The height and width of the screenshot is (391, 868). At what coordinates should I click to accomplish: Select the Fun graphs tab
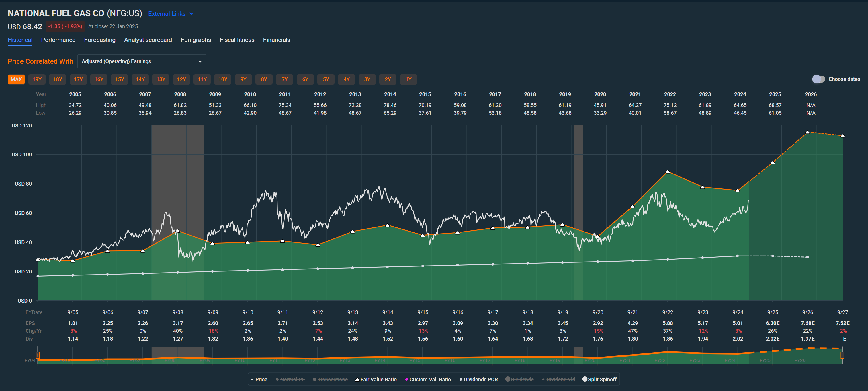(196, 40)
